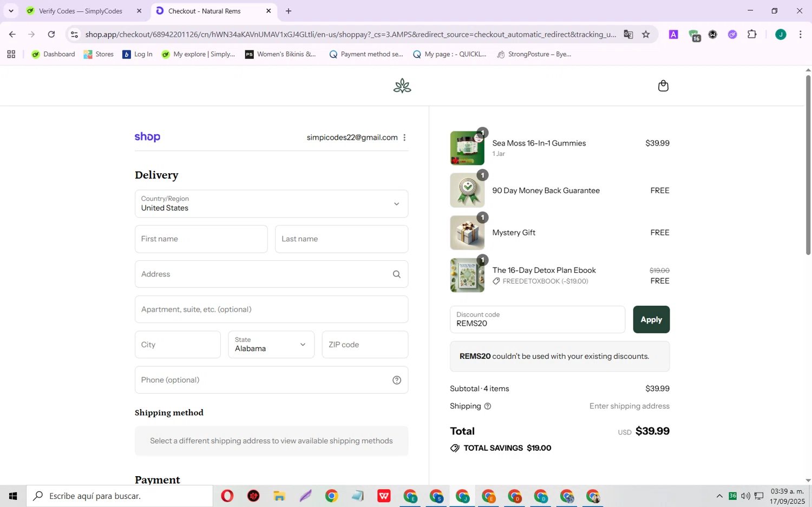Open a new browser tab
812x507 pixels.
point(289,11)
